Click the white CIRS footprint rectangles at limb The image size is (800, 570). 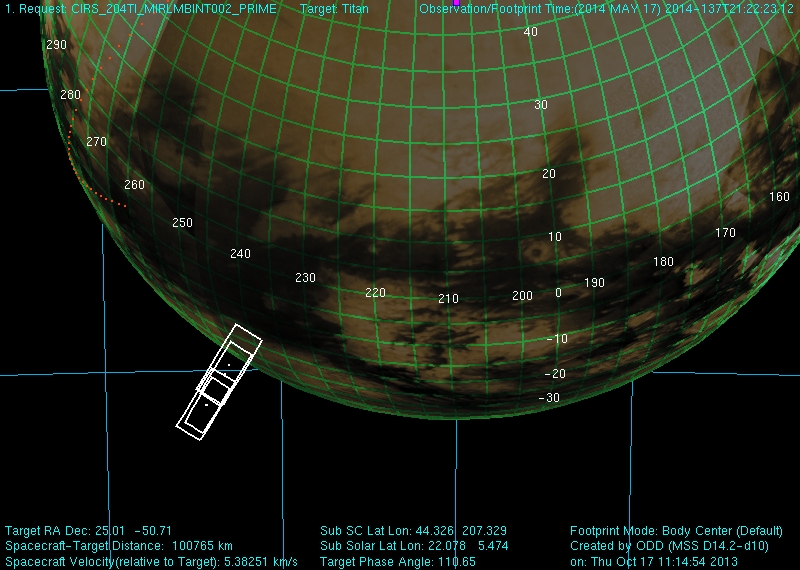pos(219,382)
